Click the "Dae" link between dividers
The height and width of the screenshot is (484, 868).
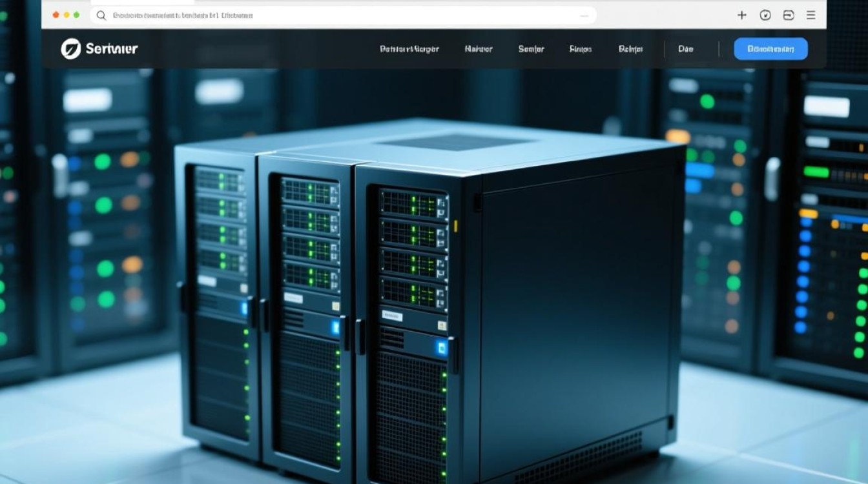[685, 49]
